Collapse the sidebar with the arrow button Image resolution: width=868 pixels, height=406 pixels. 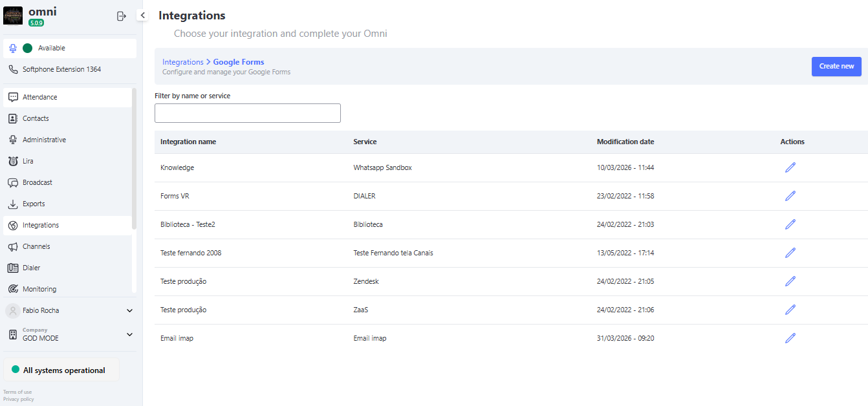click(142, 16)
